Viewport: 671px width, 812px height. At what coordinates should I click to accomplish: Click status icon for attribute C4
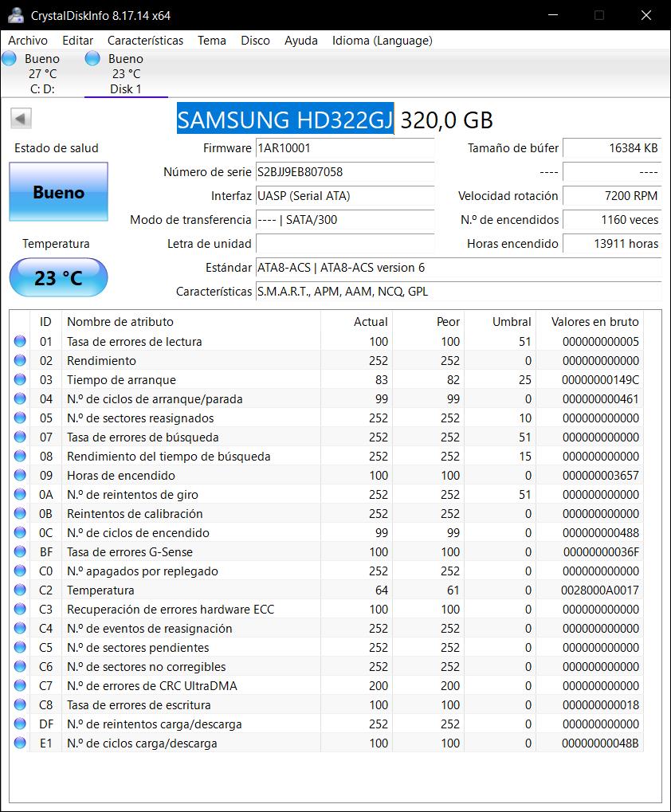20,629
